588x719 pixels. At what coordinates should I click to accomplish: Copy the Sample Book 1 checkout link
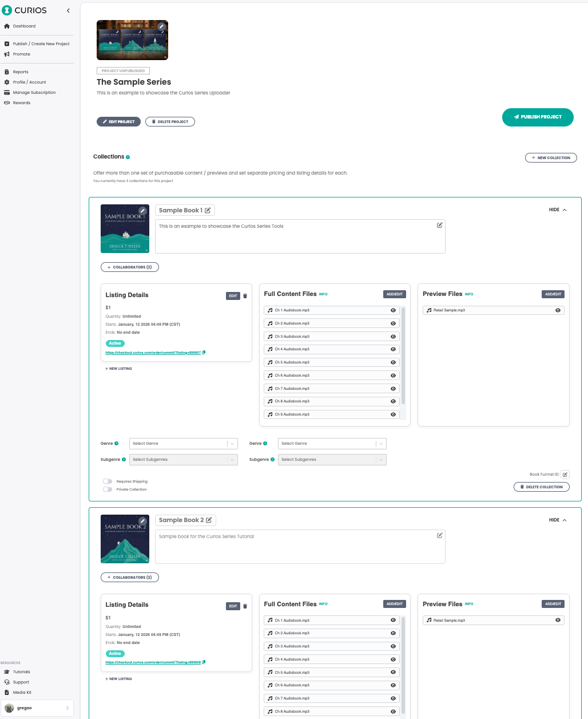click(204, 353)
